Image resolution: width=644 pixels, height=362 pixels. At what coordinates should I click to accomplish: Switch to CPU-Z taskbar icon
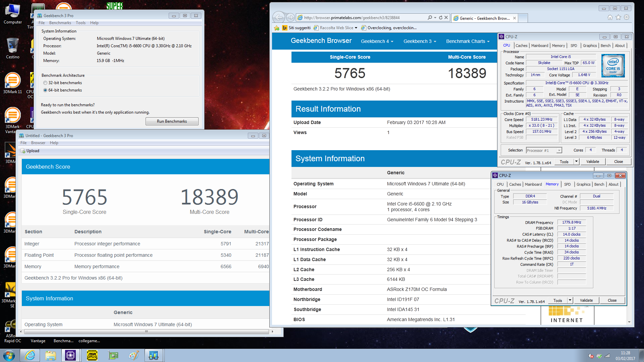tap(70, 355)
